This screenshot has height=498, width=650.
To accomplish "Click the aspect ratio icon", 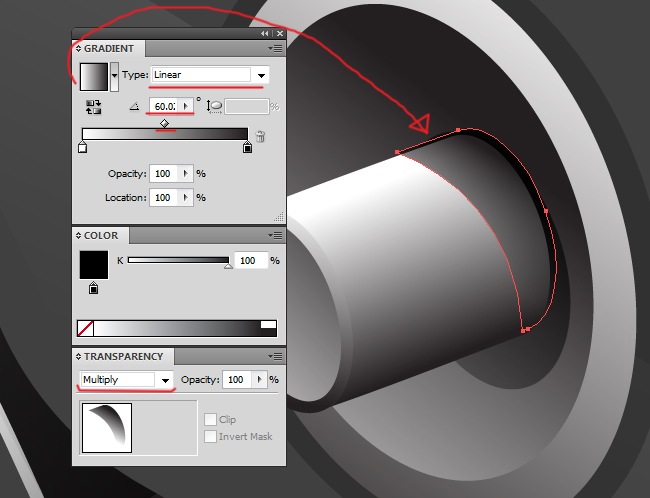I will [215, 107].
